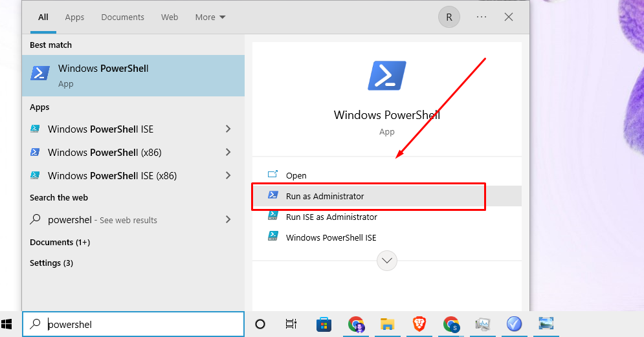Open the three-dots options menu
The image size is (644, 337).
(482, 17)
